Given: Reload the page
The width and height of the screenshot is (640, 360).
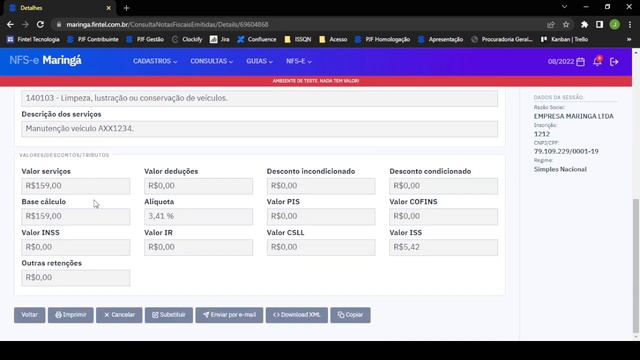Looking at the screenshot, I should tap(40, 24).
